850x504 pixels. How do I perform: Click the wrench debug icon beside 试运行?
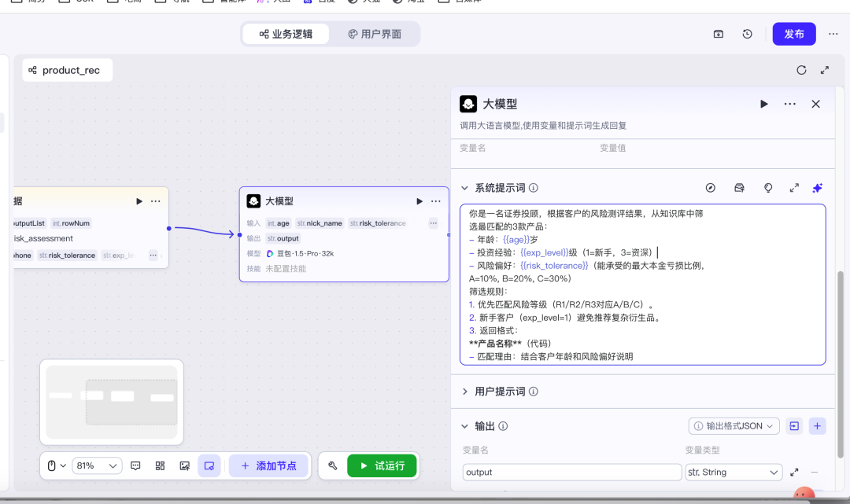pos(333,465)
